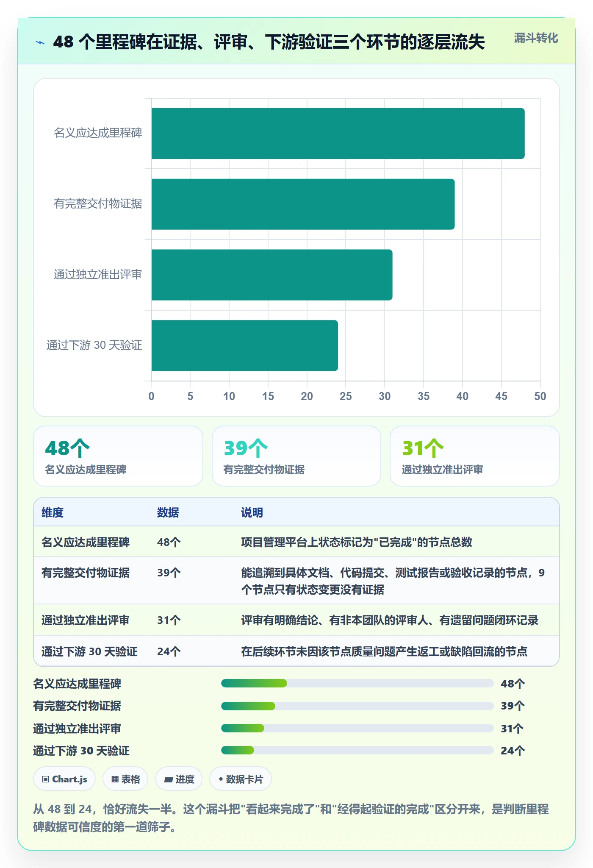Click the summary paragraph starting 从 48 到 24
The height and width of the screenshot is (868, 593).
pos(291,818)
